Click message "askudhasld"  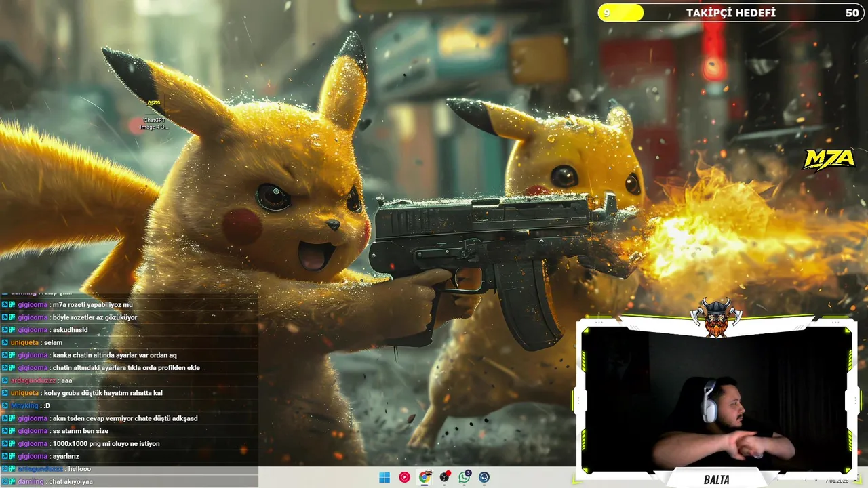(71, 330)
